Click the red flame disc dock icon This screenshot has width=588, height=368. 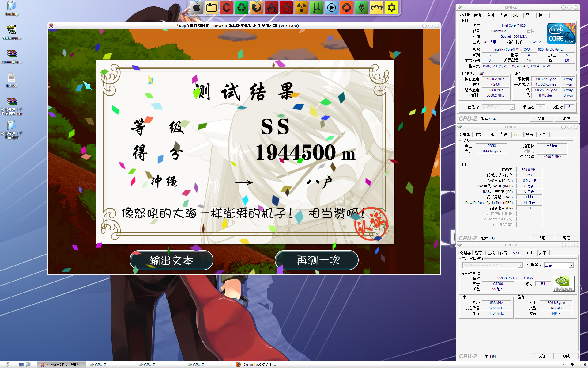point(287,7)
